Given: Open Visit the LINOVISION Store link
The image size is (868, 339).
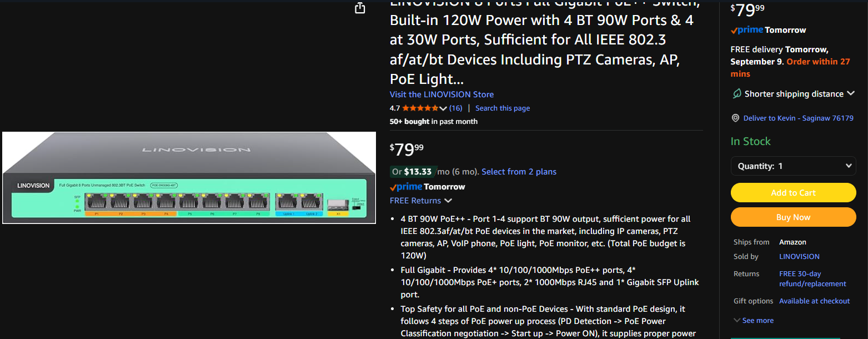Looking at the screenshot, I should tap(441, 94).
